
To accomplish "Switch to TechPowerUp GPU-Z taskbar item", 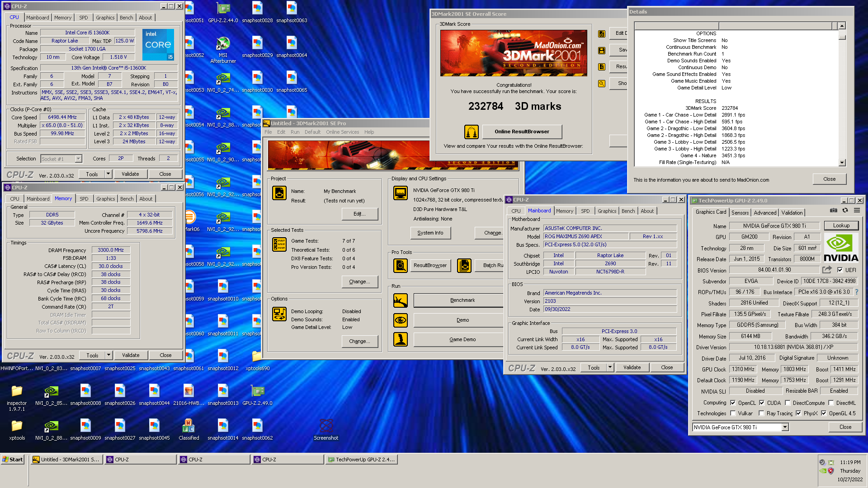I will (x=362, y=460).
